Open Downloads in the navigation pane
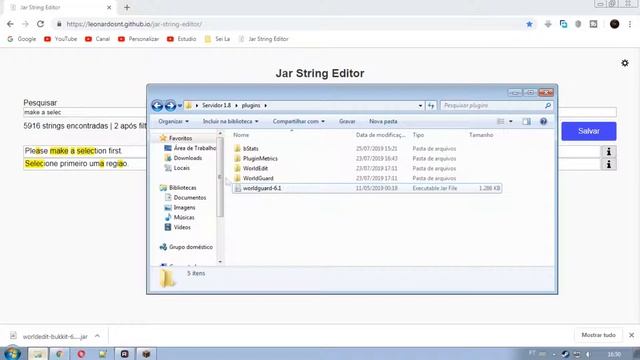 (187, 158)
